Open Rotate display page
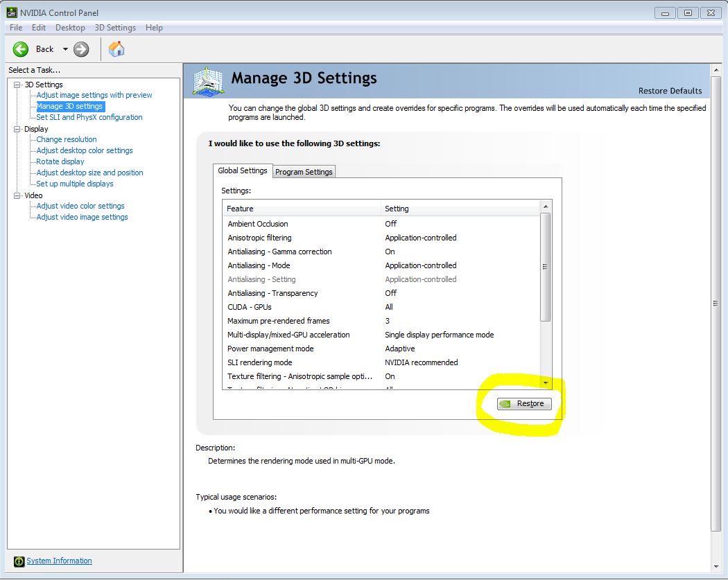728x580 pixels. tap(60, 162)
